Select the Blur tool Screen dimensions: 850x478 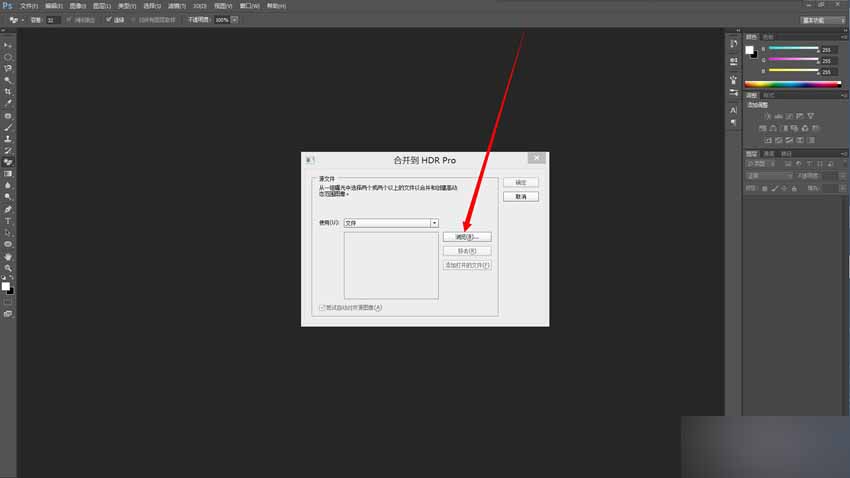(x=8, y=185)
